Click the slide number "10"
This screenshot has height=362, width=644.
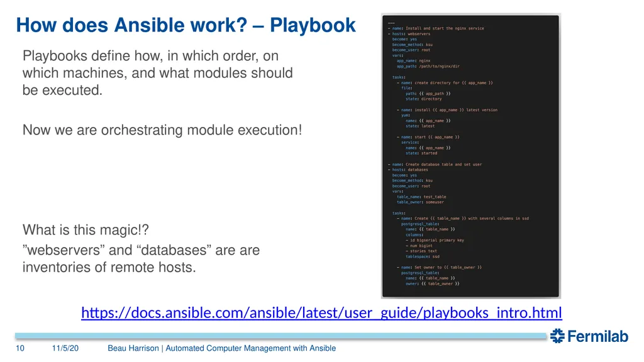pyautogui.click(x=20, y=348)
